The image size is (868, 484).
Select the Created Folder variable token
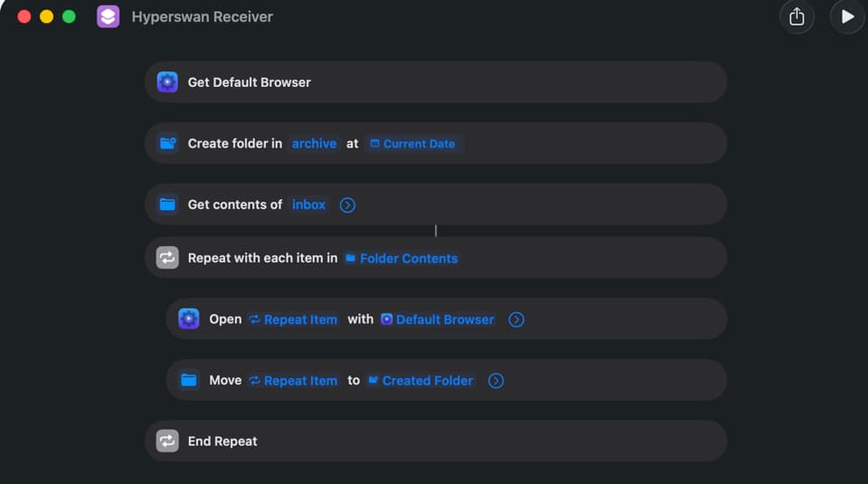pos(420,381)
